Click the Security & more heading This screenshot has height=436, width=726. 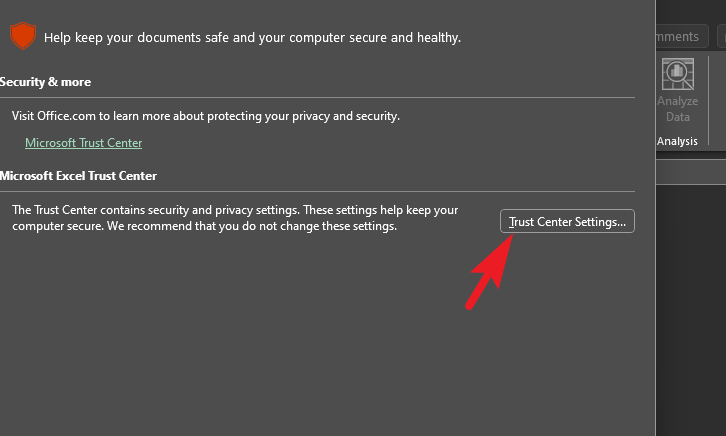45,82
